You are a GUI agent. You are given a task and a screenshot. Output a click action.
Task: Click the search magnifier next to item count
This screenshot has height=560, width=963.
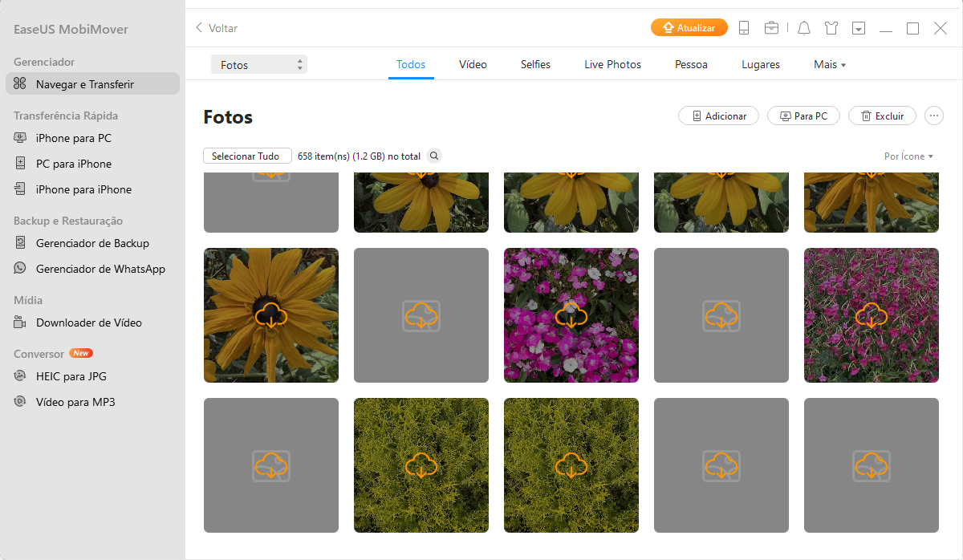tap(434, 156)
